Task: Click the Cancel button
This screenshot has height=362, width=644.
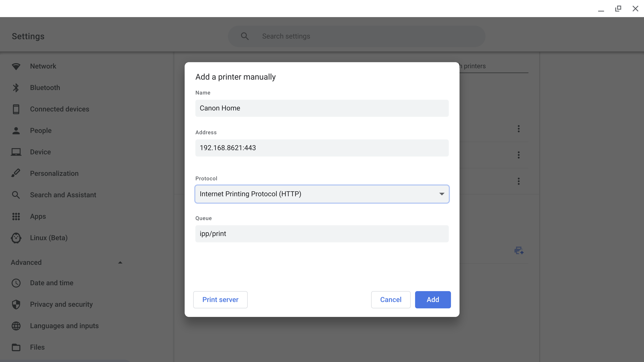Action: pyautogui.click(x=390, y=299)
